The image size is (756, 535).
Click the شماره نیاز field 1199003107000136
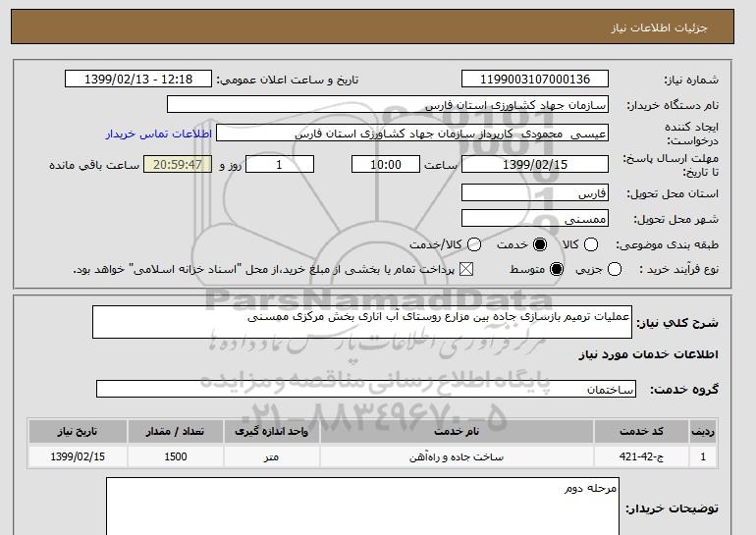[535, 80]
